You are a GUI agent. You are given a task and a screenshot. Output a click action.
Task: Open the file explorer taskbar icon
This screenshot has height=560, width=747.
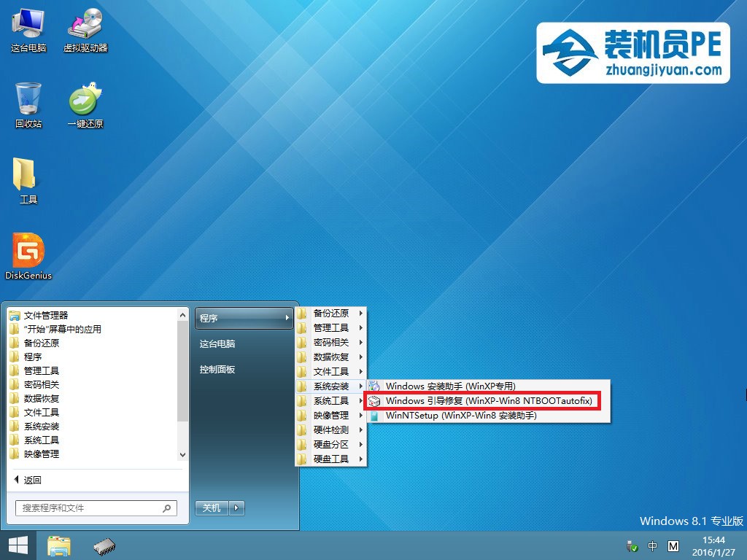(x=58, y=545)
